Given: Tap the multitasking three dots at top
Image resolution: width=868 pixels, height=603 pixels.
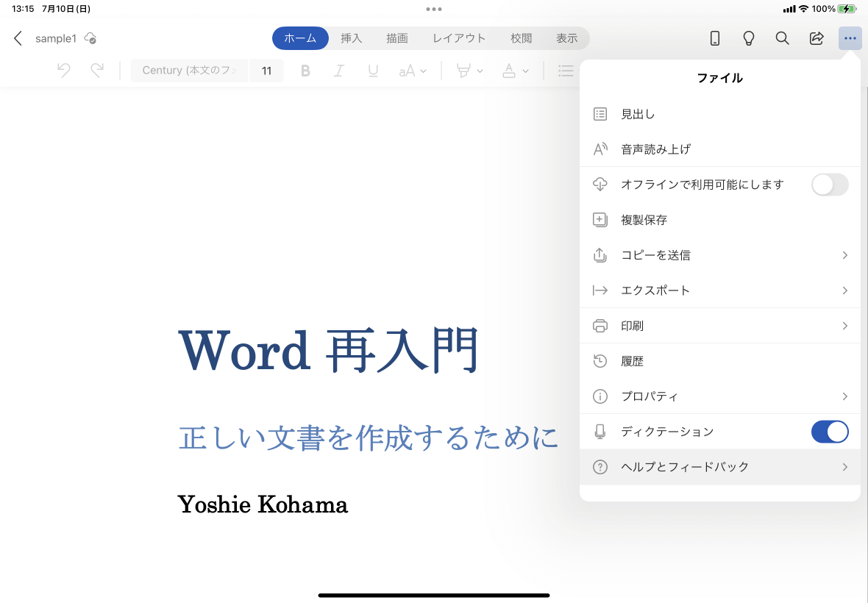Looking at the screenshot, I should (x=434, y=9).
